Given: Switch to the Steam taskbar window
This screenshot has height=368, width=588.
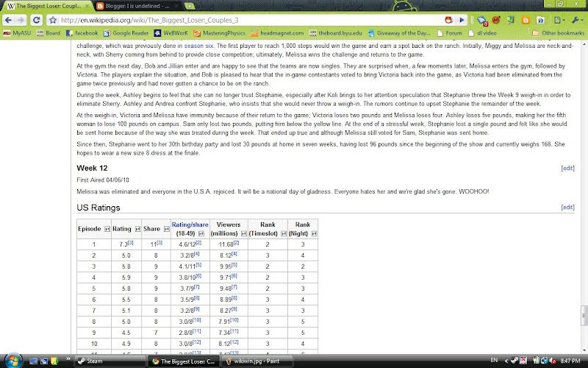Looking at the screenshot, I should (110, 361).
